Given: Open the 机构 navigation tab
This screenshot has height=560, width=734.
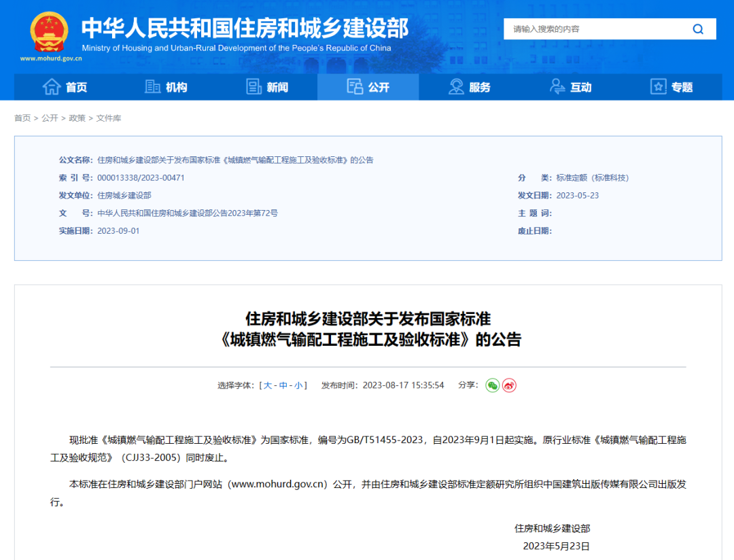Looking at the screenshot, I should (166, 86).
